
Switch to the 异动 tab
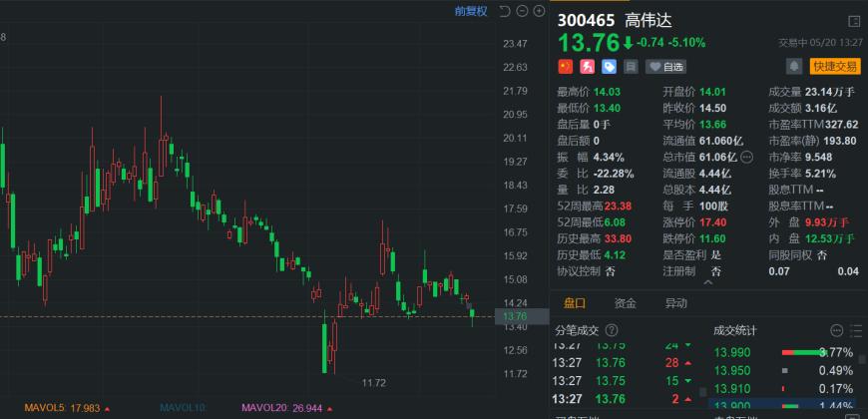click(x=675, y=303)
